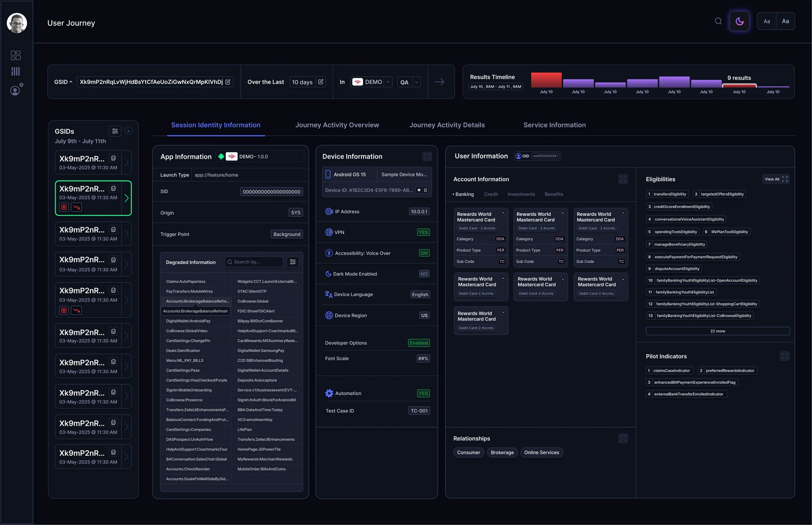Expand the Device Information panel

point(427,156)
